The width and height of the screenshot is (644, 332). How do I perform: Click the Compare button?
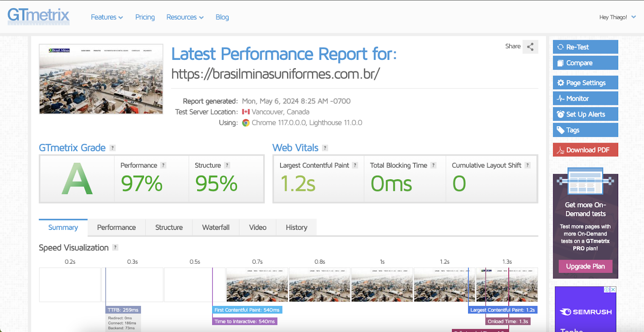click(x=585, y=63)
